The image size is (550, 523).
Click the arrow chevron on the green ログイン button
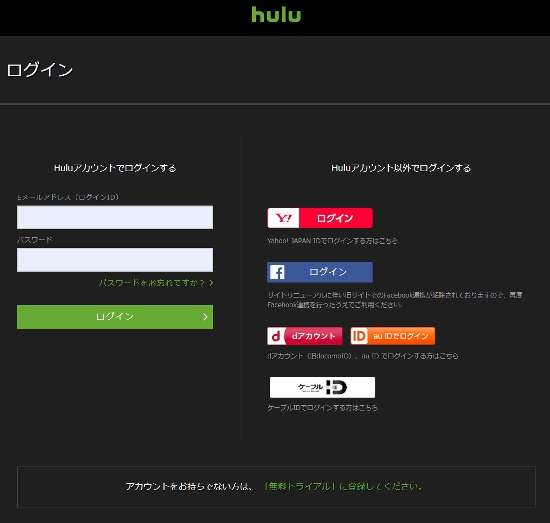206,317
